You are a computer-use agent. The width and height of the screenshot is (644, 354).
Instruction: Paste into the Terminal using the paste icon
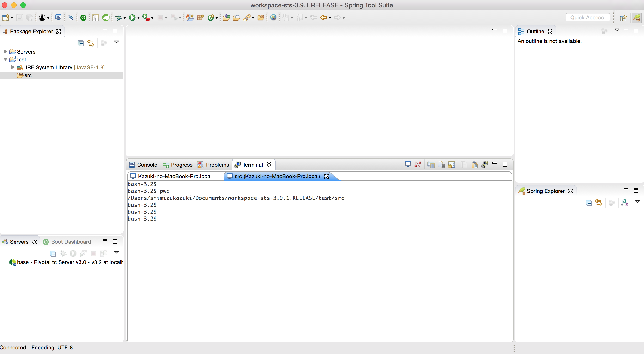474,165
